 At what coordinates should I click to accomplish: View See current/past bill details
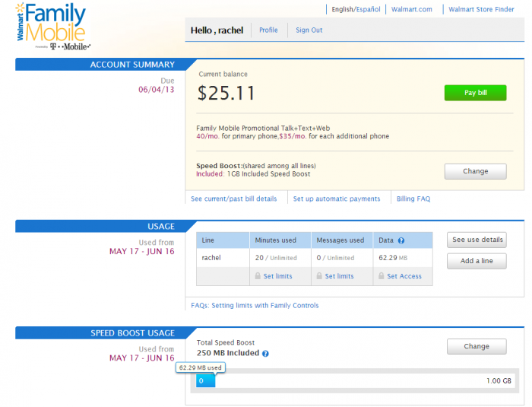click(233, 199)
